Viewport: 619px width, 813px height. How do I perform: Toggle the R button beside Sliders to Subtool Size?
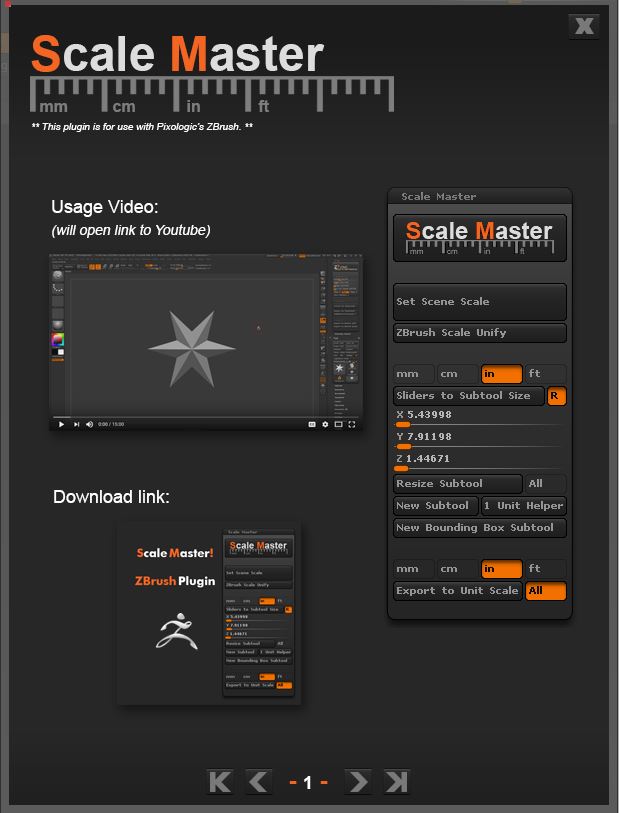[x=556, y=396]
